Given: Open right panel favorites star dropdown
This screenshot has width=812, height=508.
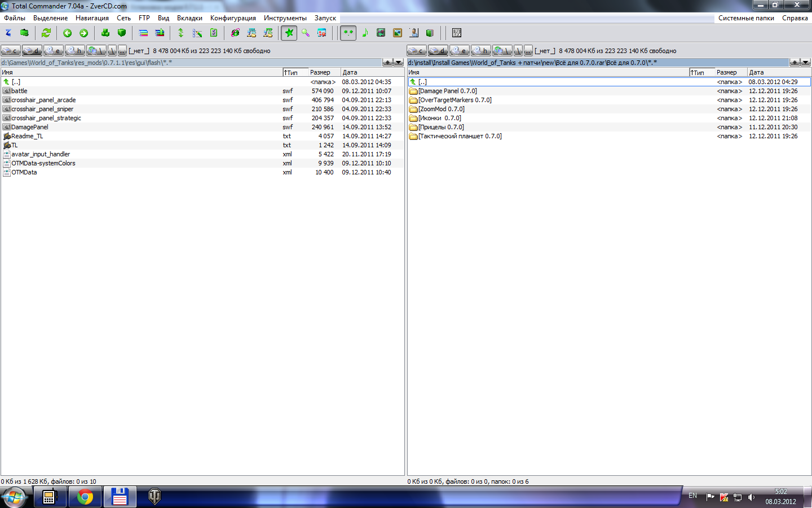Looking at the screenshot, I should pos(795,63).
